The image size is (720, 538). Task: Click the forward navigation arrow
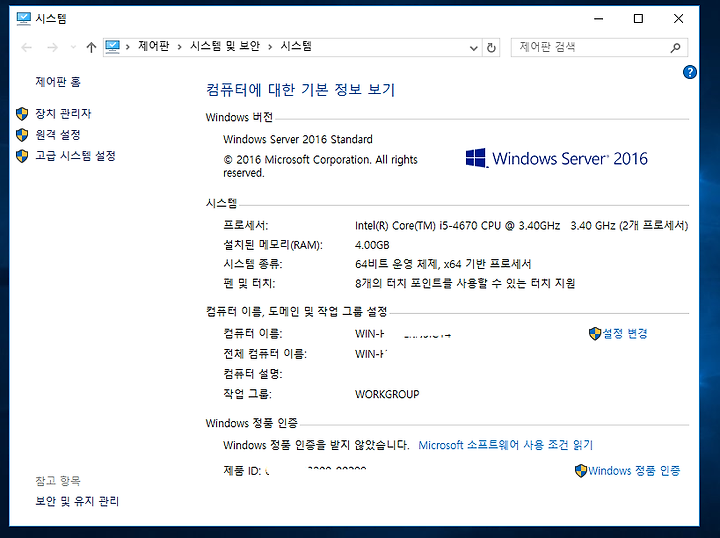coord(53,47)
